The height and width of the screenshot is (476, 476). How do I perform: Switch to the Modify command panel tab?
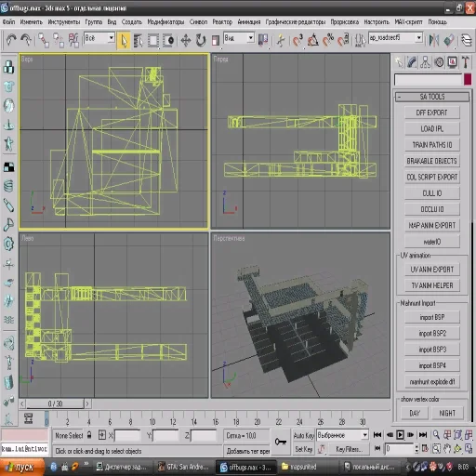pyautogui.click(x=412, y=62)
